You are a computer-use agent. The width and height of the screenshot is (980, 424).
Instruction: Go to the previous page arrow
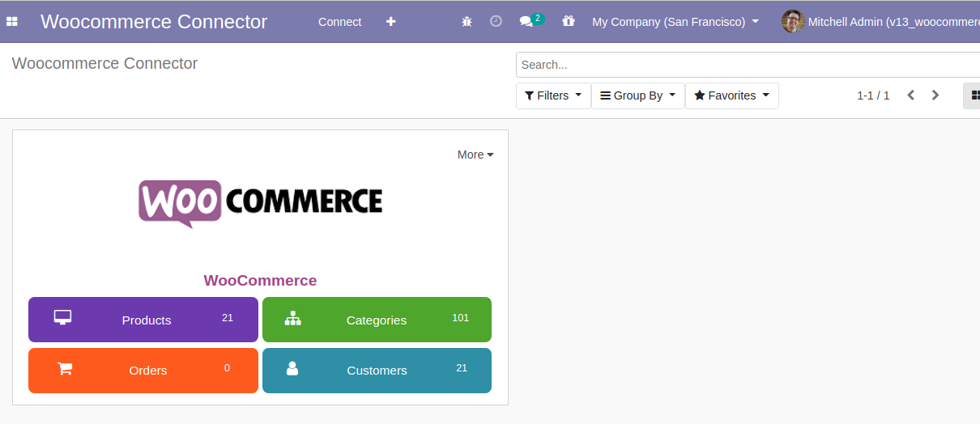[911, 95]
